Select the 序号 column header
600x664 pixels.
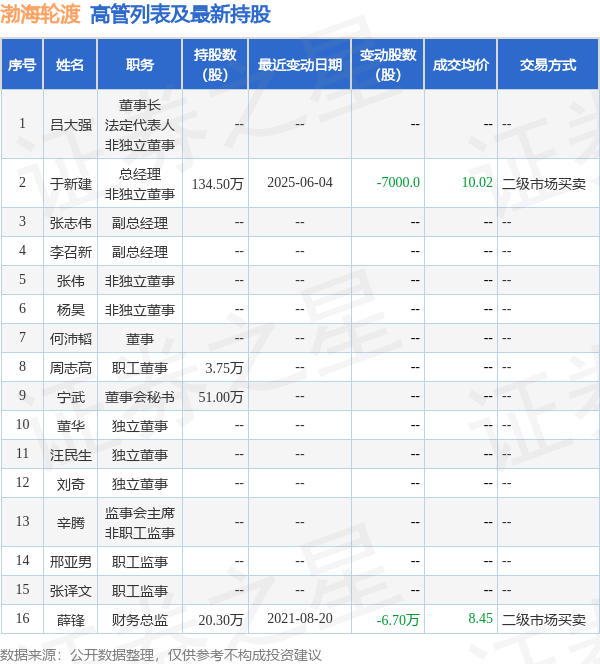(22, 65)
